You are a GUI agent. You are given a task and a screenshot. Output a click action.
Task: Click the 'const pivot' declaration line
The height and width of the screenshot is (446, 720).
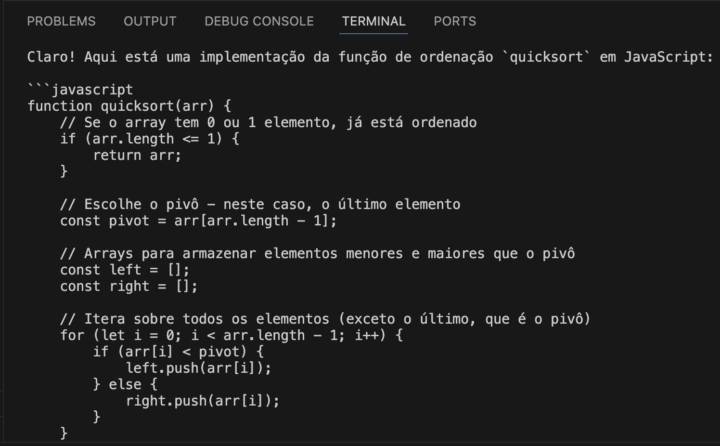click(198, 221)
